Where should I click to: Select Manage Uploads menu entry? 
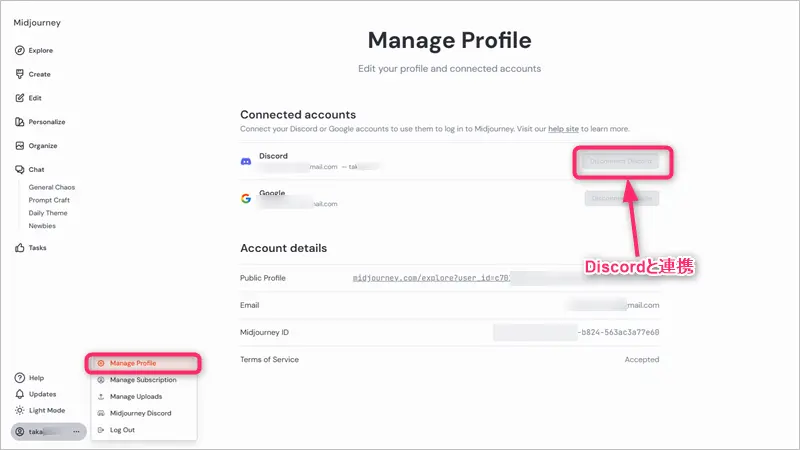tap(136, 397)
